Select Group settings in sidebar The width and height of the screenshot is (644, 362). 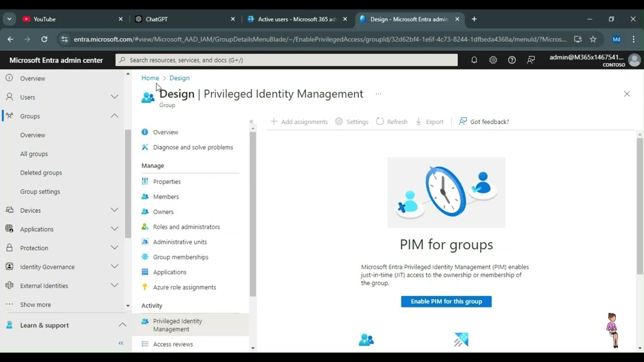pos(40,192)
